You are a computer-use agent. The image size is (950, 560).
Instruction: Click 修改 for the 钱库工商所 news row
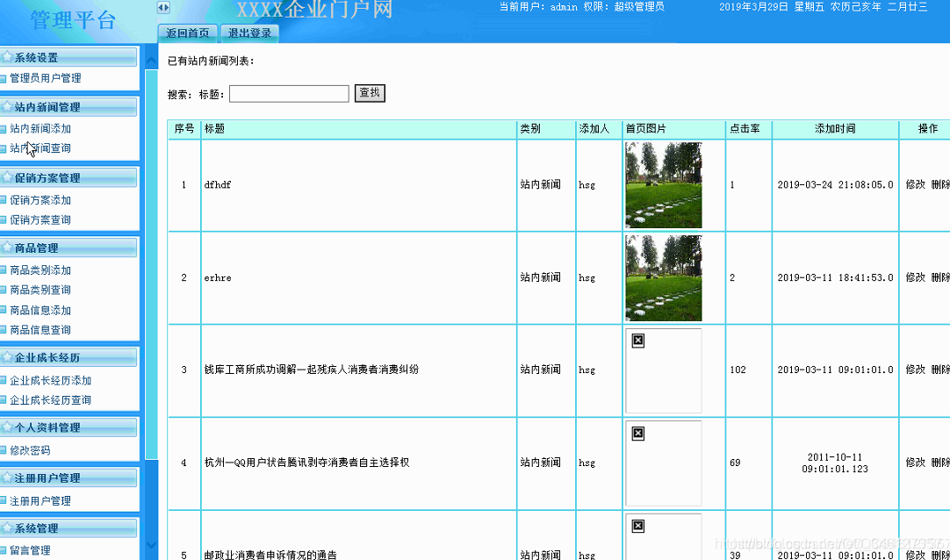(915, 370)
